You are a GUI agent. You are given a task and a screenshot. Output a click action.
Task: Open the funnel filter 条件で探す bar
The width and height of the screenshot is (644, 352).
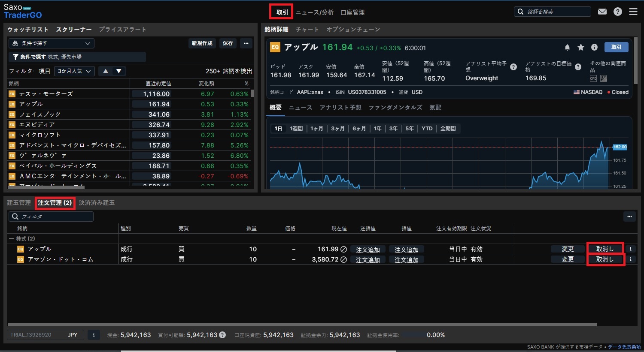pos(77,57)
